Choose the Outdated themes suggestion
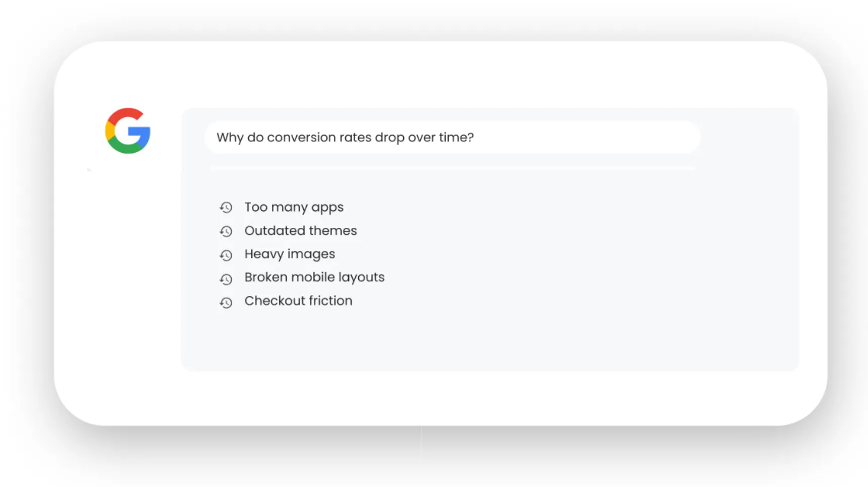The image size is (868, 487). tap(300, 231)
